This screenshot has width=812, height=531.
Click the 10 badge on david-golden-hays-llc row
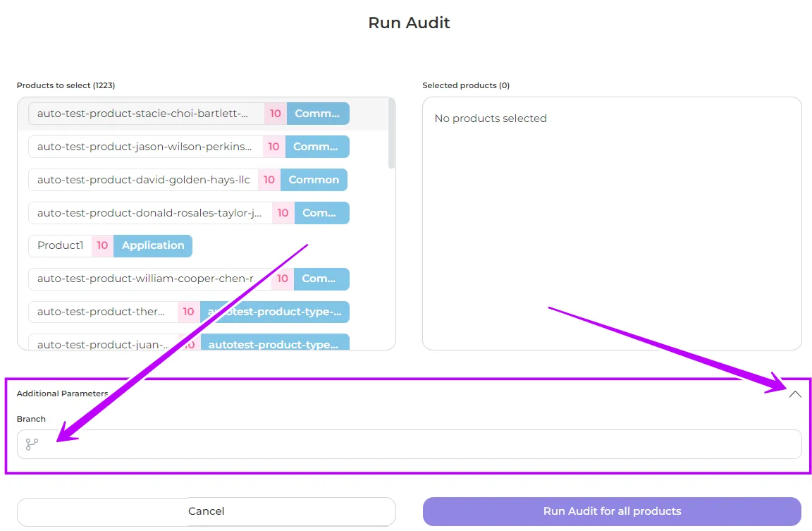pyautogui.click(x=269, y=180)
